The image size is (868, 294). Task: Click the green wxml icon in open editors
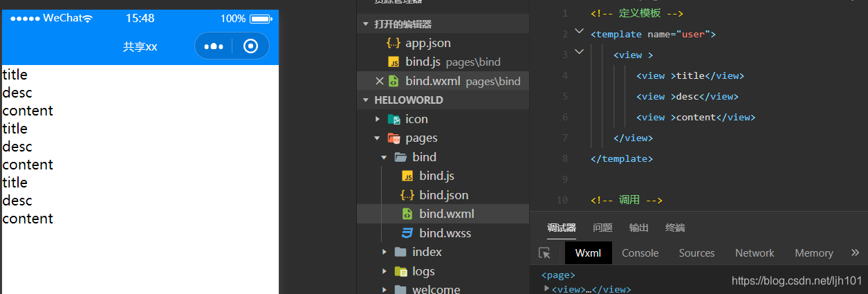tap(394, 81)
